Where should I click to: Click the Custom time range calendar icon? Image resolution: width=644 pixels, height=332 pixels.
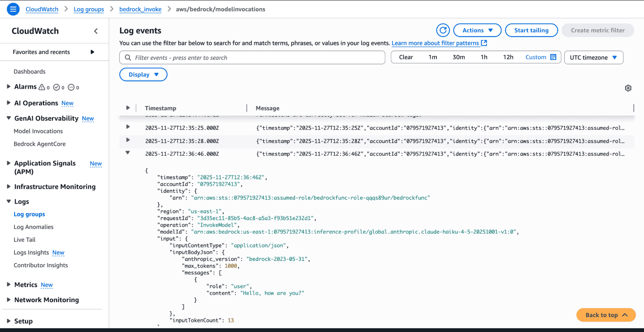tap(553, 57)
